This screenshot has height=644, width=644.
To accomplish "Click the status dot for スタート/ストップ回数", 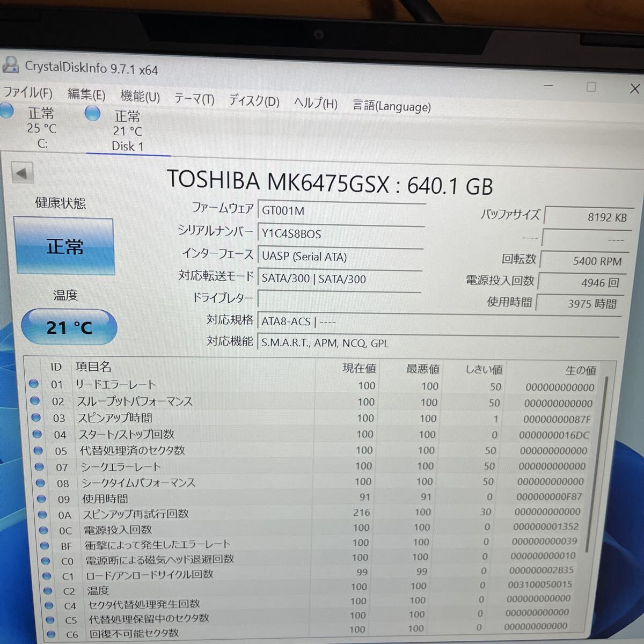I will 37,434.
